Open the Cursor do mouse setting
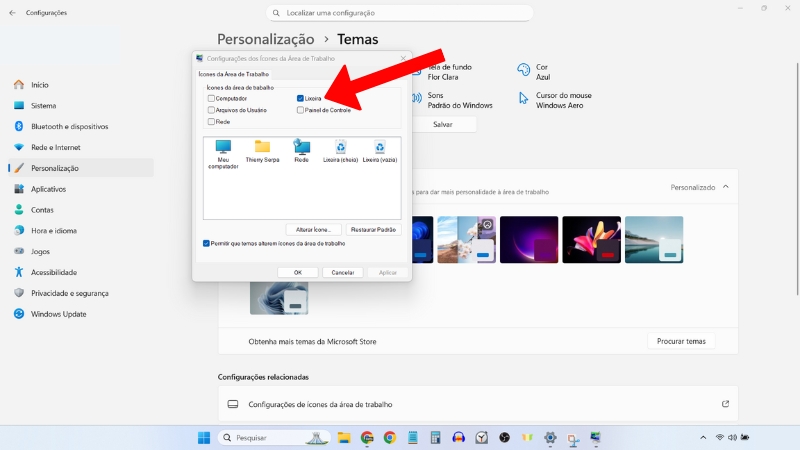The height and width of the screenshot is (450, 800). [523, 99]
